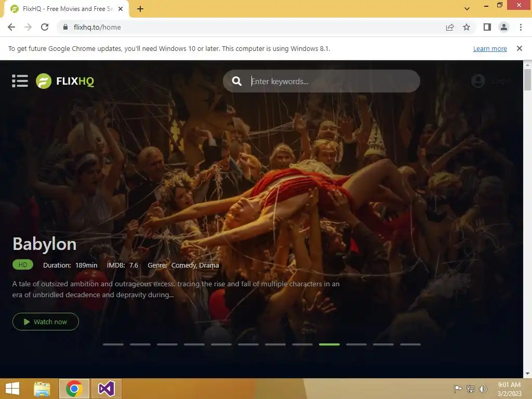This screenshot has height=399, width=532.
Task: Click the search magnifier icon
Action: 237,81
